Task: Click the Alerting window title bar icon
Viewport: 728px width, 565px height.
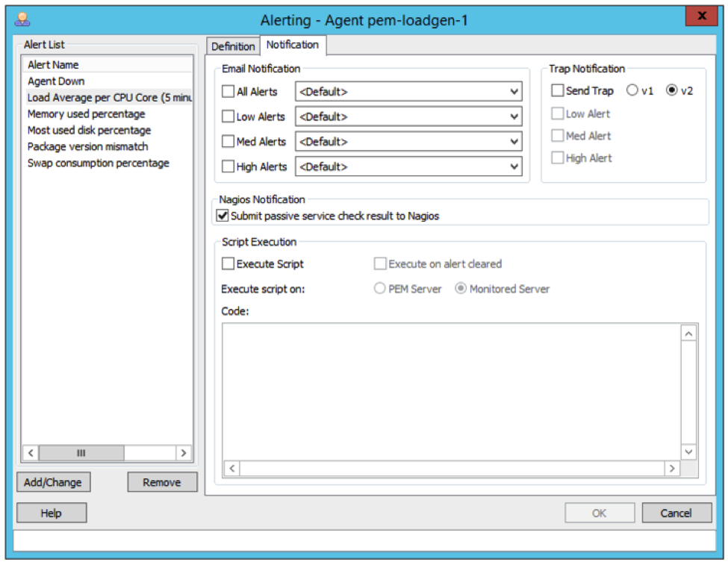Action: pos(22,19)
